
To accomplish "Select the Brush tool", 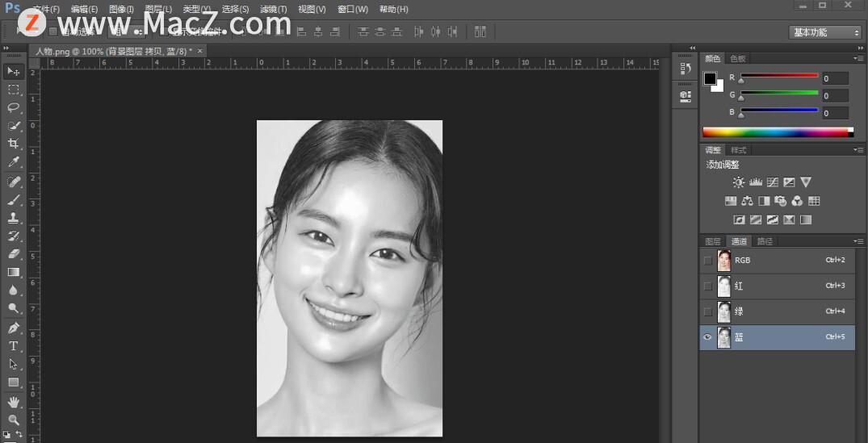I will click(14, 200).
